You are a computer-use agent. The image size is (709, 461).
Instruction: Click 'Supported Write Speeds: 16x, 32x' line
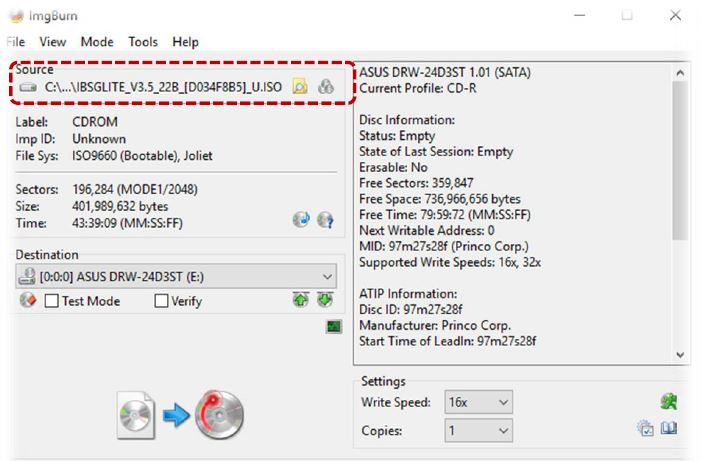450,262
